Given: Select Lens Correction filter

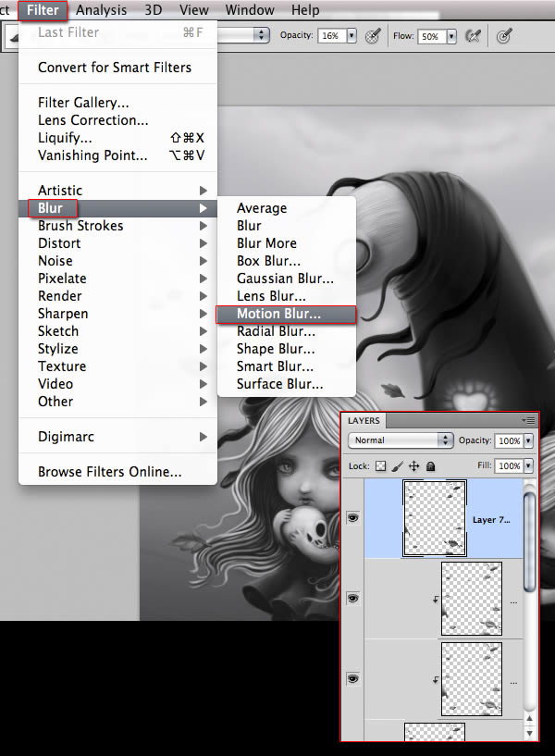Looking at the screenshot, I should (x=117, y=120).
